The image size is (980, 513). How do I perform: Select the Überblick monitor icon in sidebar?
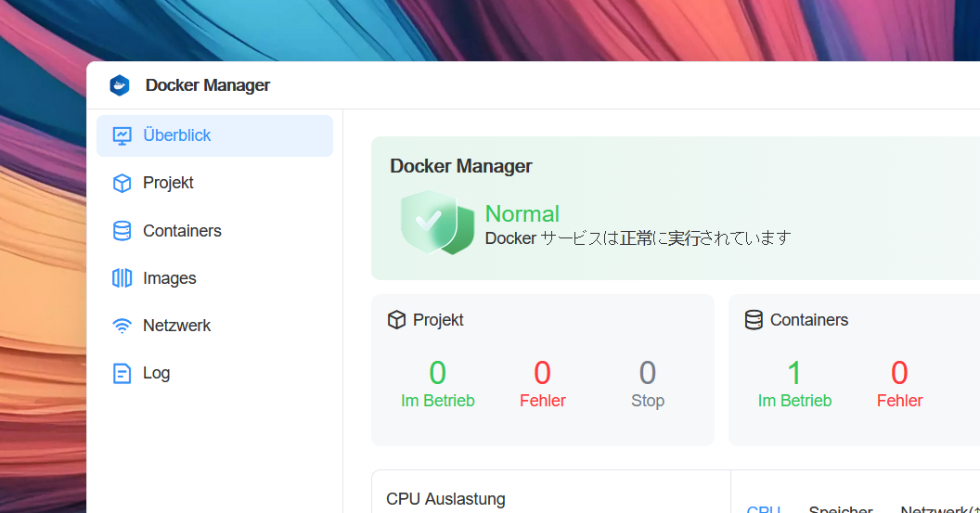click(122, 135)
